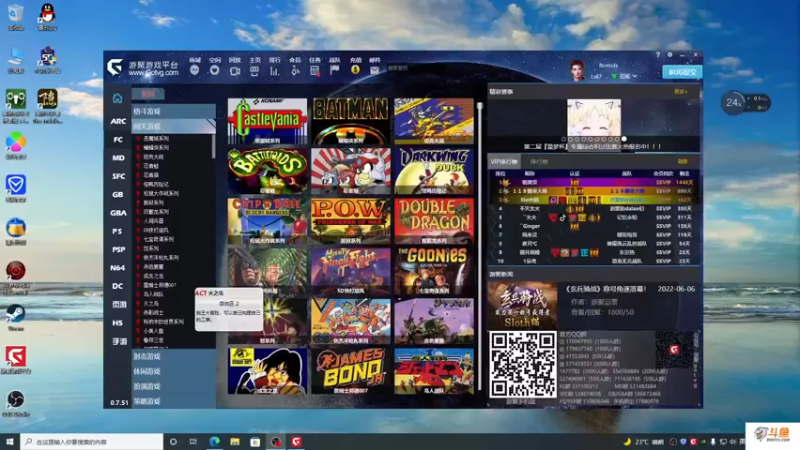Viewport: 800px width, 450px height.
Task: Select the last banner carousel dot
Action: point(624,139)
